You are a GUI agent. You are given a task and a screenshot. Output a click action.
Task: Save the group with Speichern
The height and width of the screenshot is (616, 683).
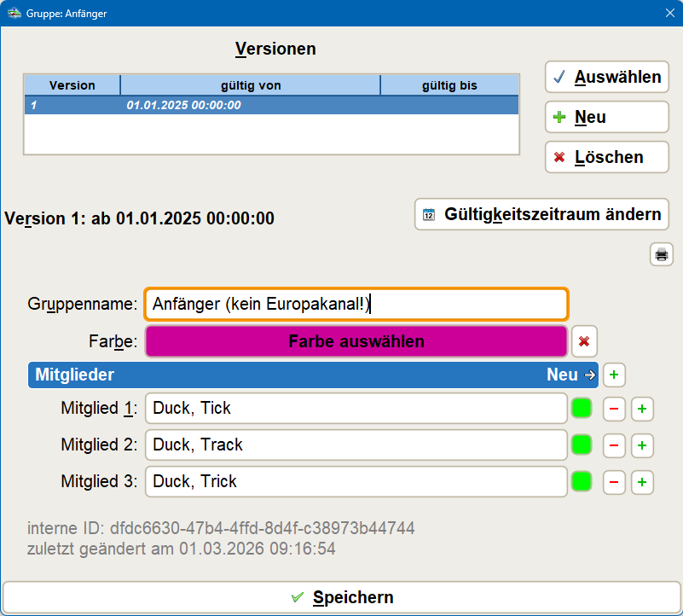pos(341,597)
